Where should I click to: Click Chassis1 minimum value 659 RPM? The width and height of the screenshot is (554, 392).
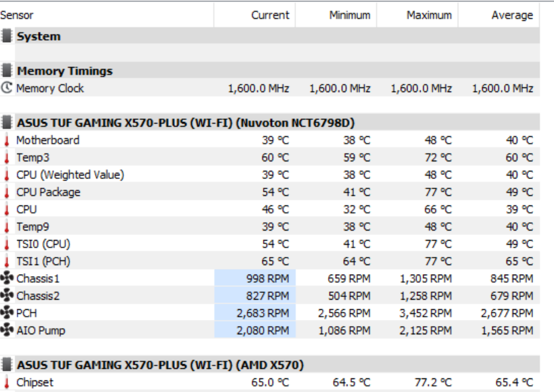coord(349,279)
